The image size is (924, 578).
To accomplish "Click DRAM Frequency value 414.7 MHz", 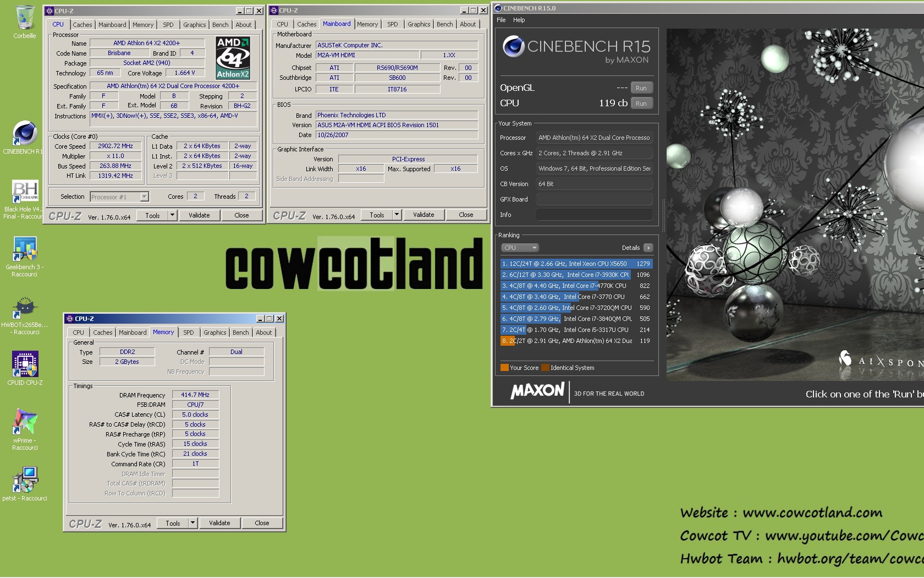I will 195,395.
